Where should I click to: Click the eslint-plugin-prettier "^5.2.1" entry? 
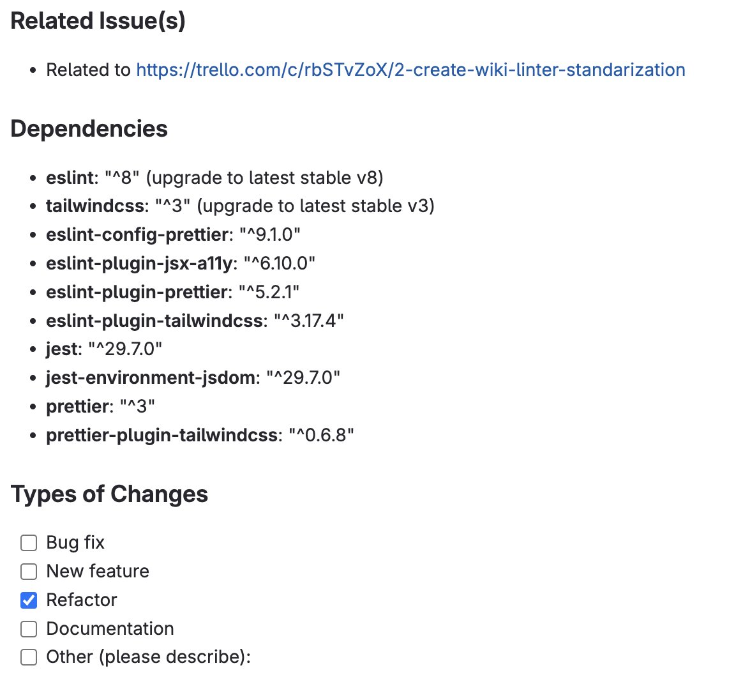coord(172,292)
